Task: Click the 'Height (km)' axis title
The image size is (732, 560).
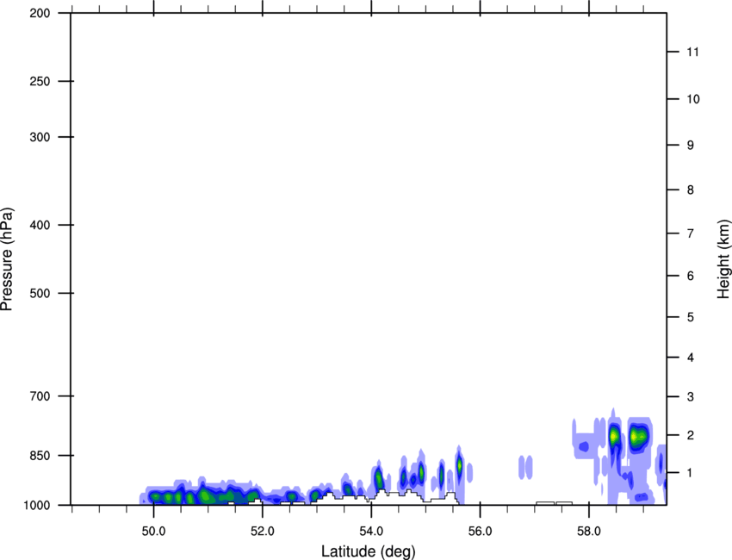Action: [723, 258]
